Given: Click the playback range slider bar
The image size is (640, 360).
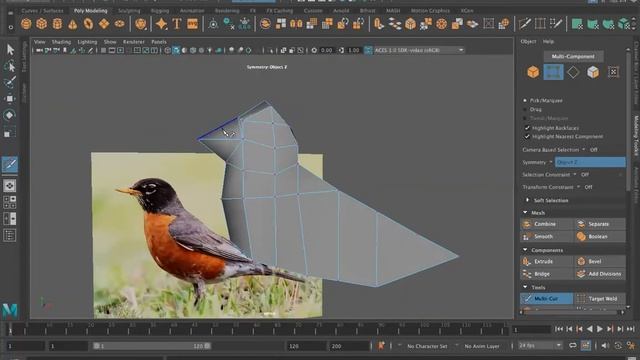Looking at the screenshot, I should coord(152,346).
